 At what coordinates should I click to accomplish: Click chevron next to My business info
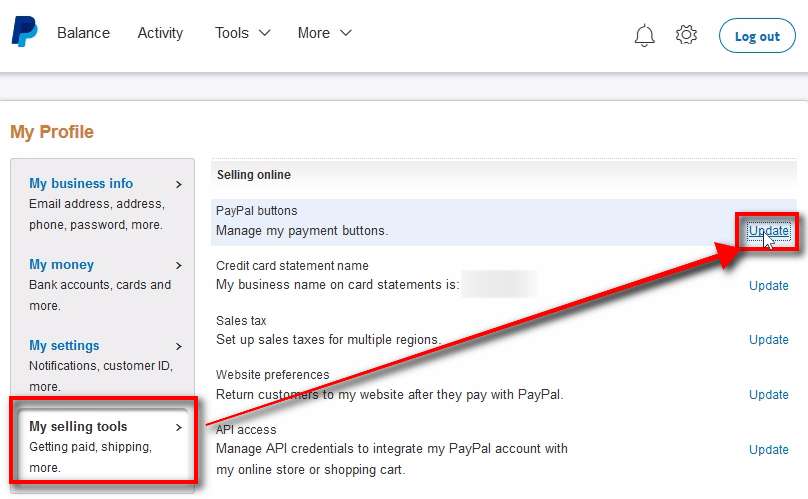[179, 184]
